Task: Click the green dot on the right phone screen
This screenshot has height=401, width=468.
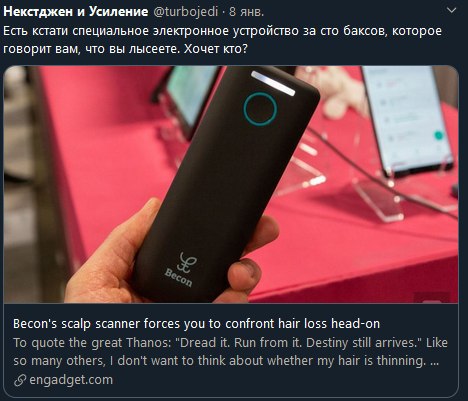Action: click(439, 135)
